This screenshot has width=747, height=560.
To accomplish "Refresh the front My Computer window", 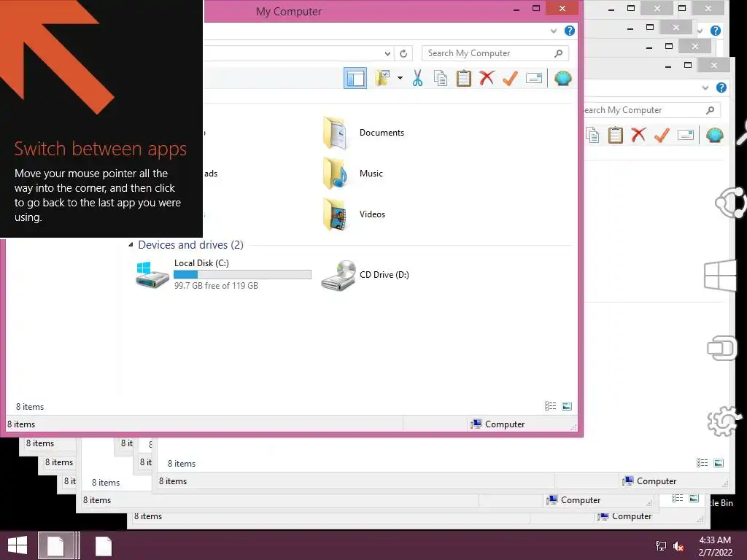I will [x=403, y=53].
